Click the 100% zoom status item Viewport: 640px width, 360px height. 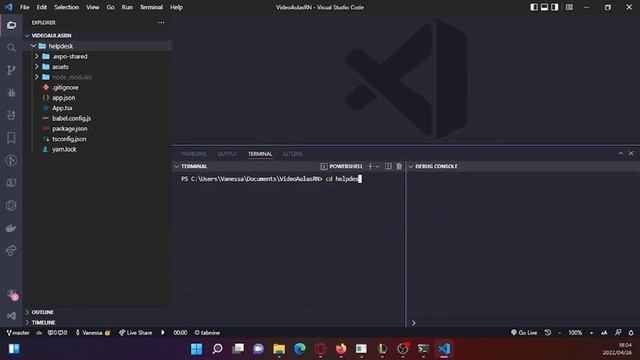coord(575,333)
